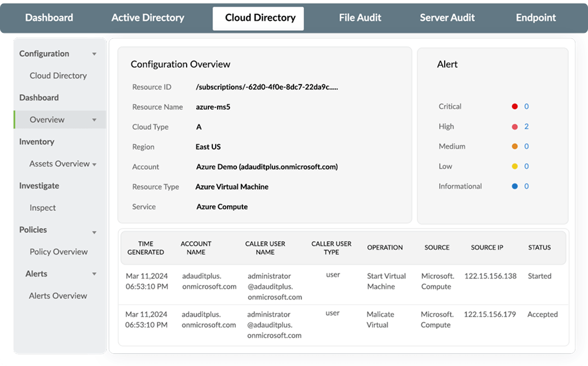
Task: Select Cloud Directory under Configuration
Action: coord(58,76)
